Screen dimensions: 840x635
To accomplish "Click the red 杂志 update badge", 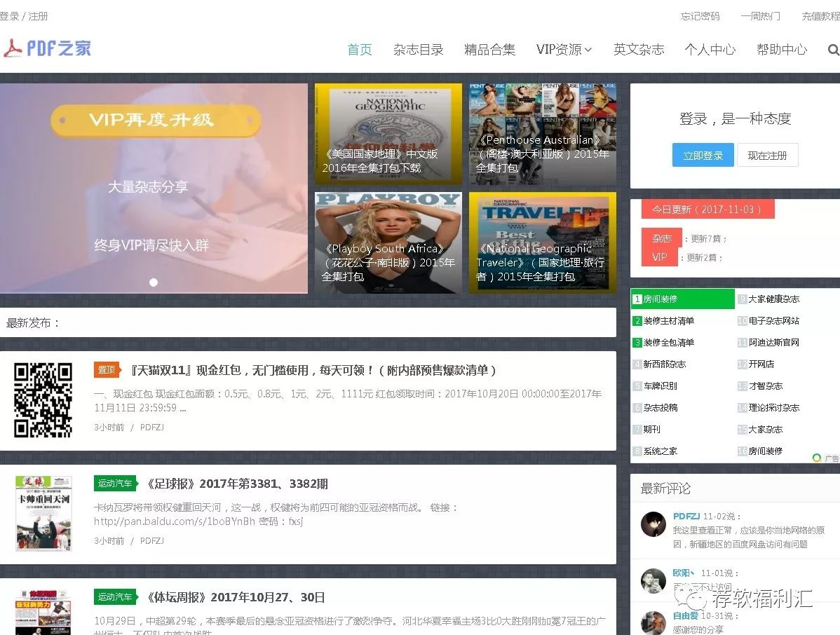I will (660, 238).
